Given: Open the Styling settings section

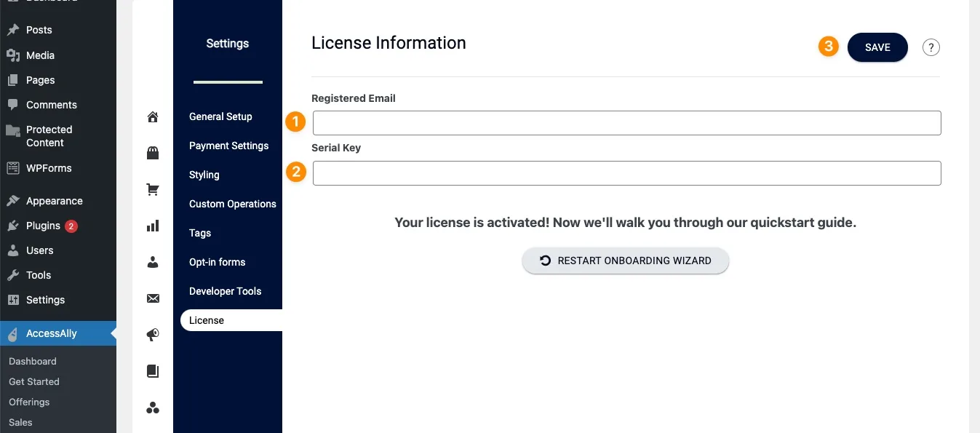Looking at the screenshot, I should [x=204, y=175].
